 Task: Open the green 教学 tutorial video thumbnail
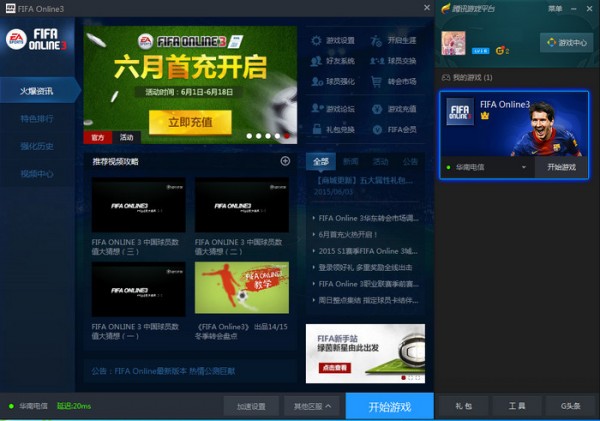click(242, 288)
